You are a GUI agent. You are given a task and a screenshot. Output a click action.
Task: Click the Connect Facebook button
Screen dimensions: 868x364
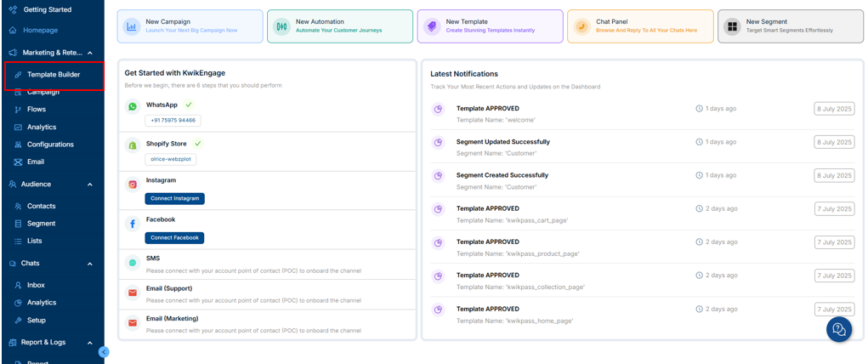click(x=174, y=238)
